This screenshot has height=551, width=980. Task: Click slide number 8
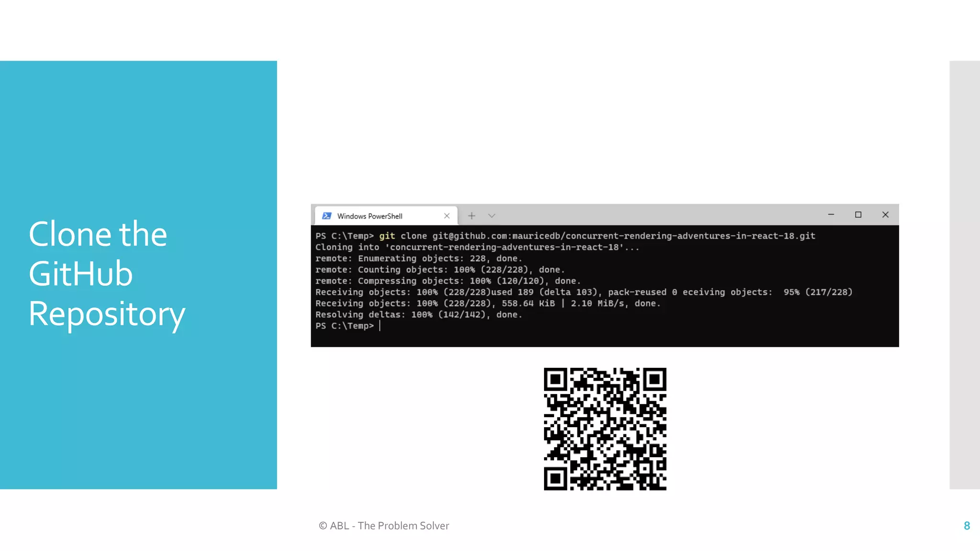click(967, 526)
